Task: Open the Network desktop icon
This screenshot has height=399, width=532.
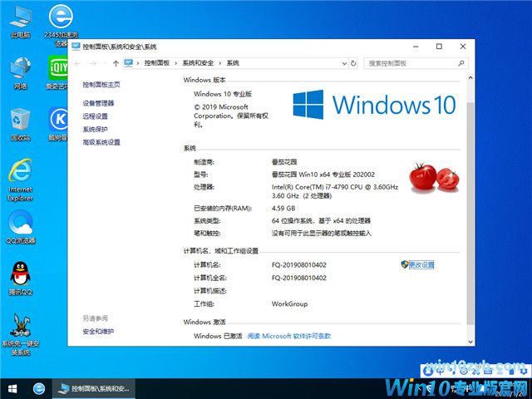Action: pyautogui.click(x=20, y=73)
